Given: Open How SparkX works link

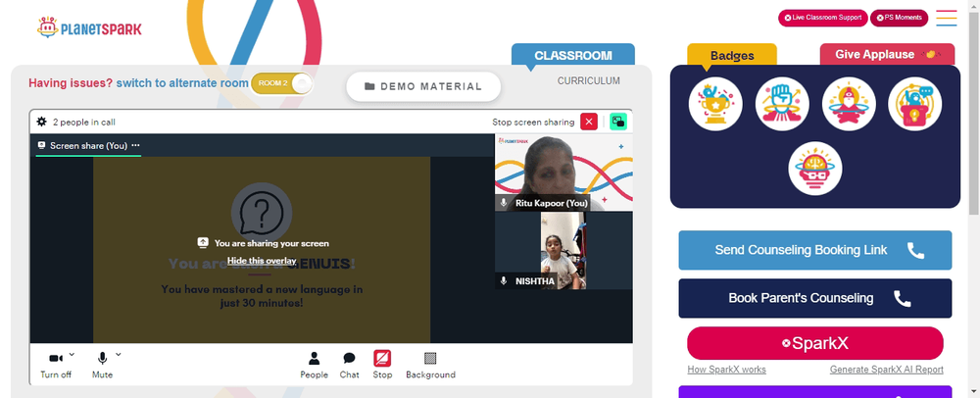Looking at the screenshot, I should coord(726,370).
